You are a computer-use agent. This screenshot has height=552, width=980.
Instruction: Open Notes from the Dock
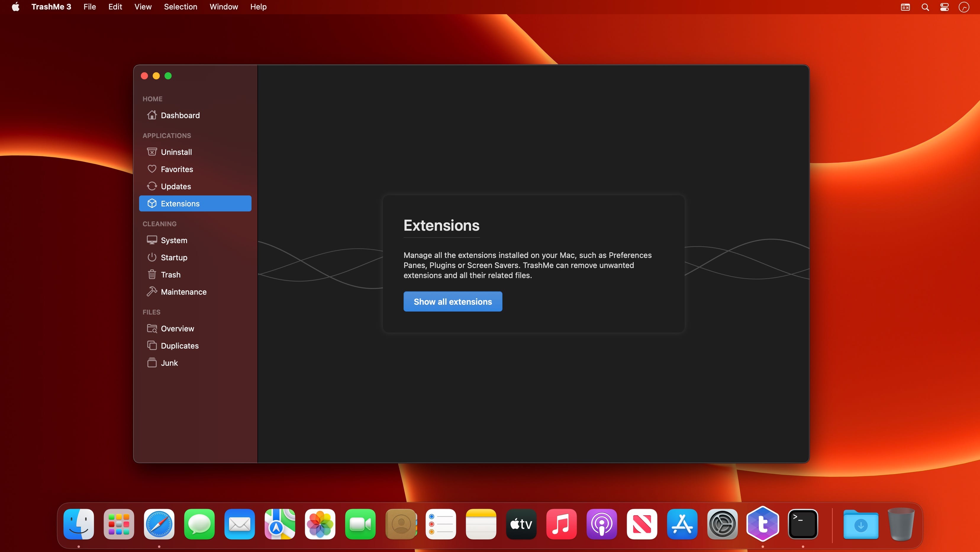click(481, 524)
